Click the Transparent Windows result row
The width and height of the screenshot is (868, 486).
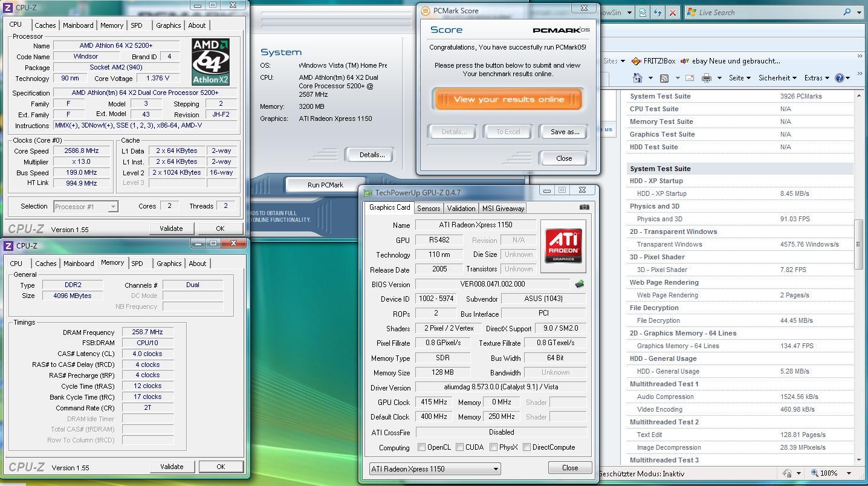(740, 245)
